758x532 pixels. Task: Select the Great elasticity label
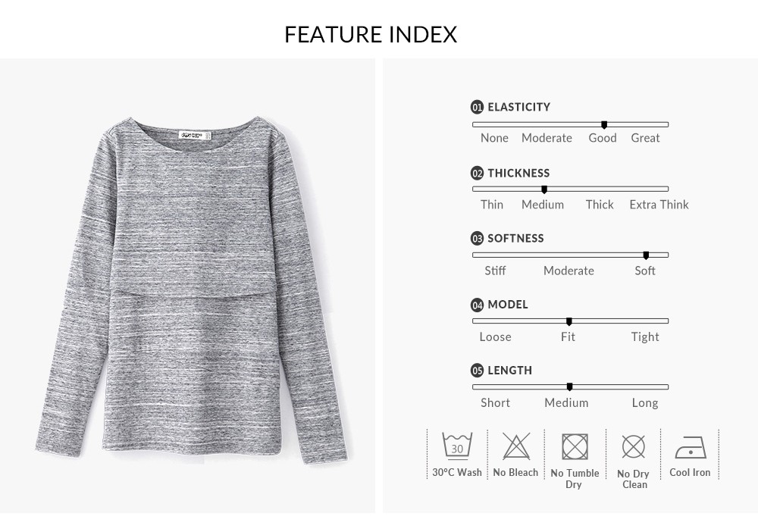[645, 138]
